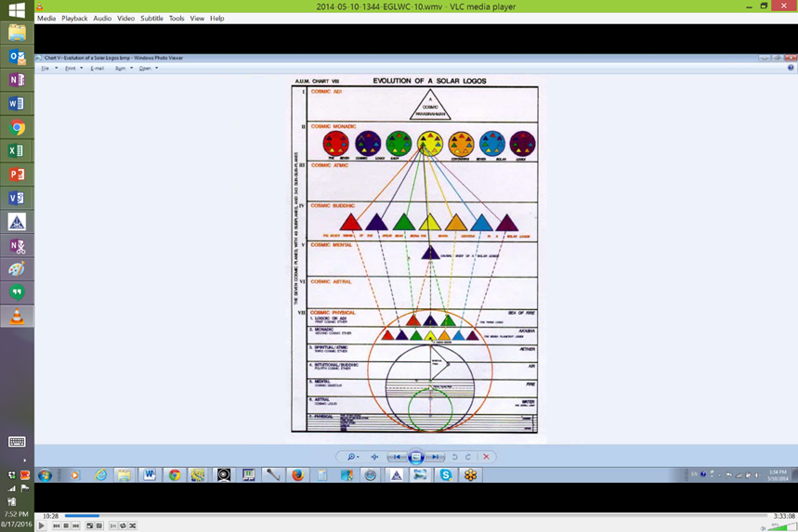Stop playback in VLC
The image size is (798, 532).
point(66,526)
